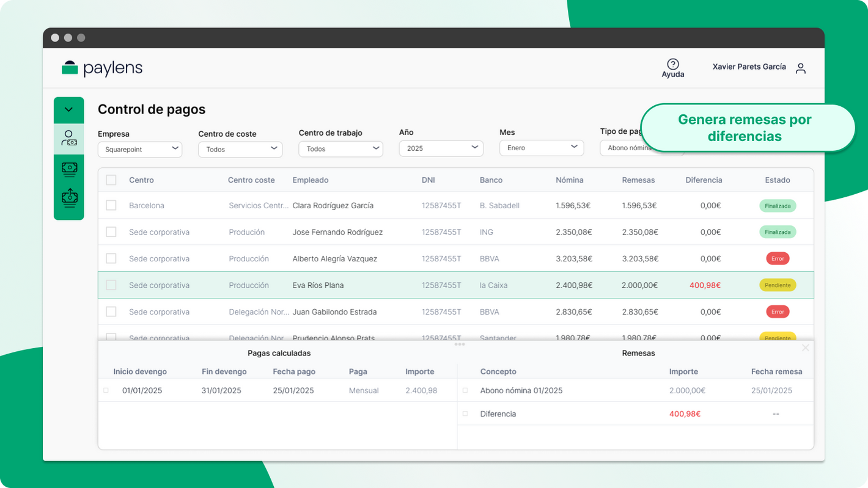This screenshot has width=868, height=488.
Task: Check the Clara Rodríguez García row
Action: pyautogui.click(x=111, y=206)
